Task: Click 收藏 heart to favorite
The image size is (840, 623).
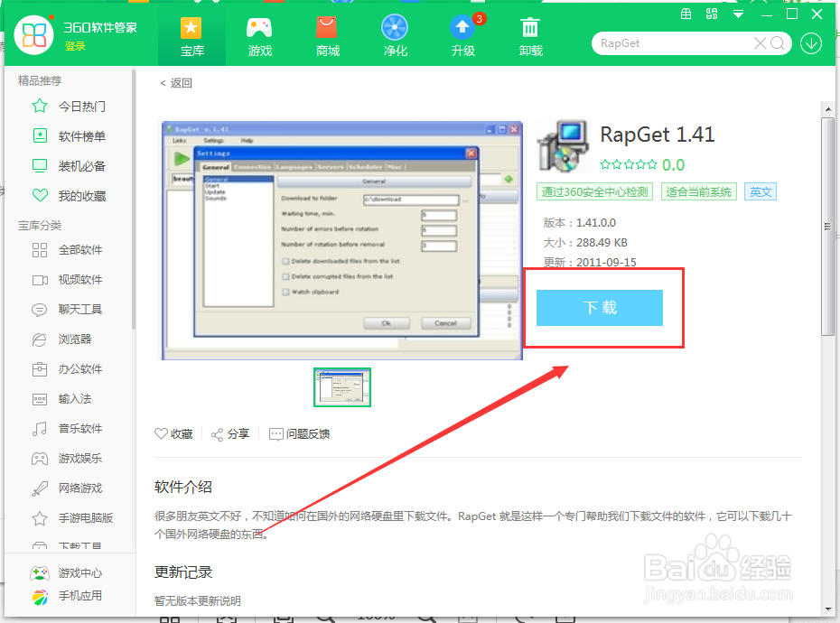Action: point(173,434)
